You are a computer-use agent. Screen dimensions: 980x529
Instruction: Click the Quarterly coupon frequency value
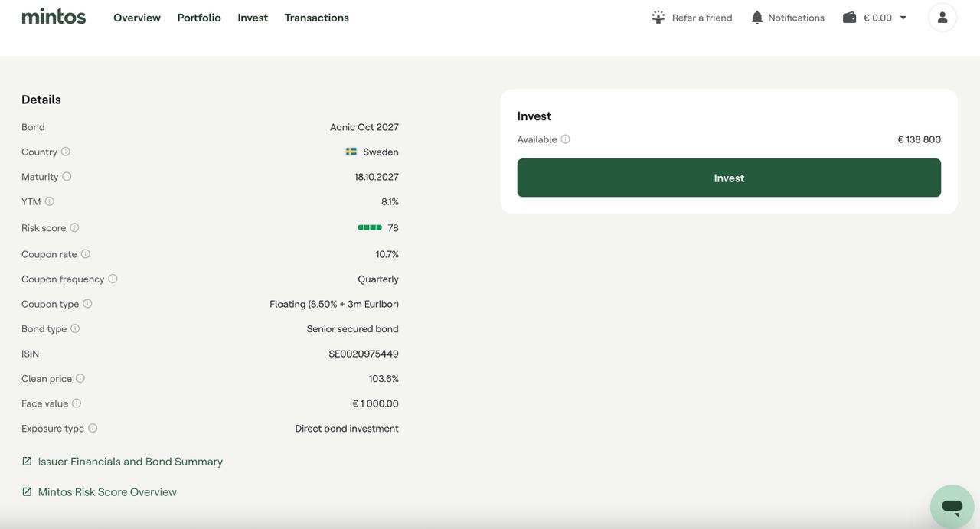(378, 279)
